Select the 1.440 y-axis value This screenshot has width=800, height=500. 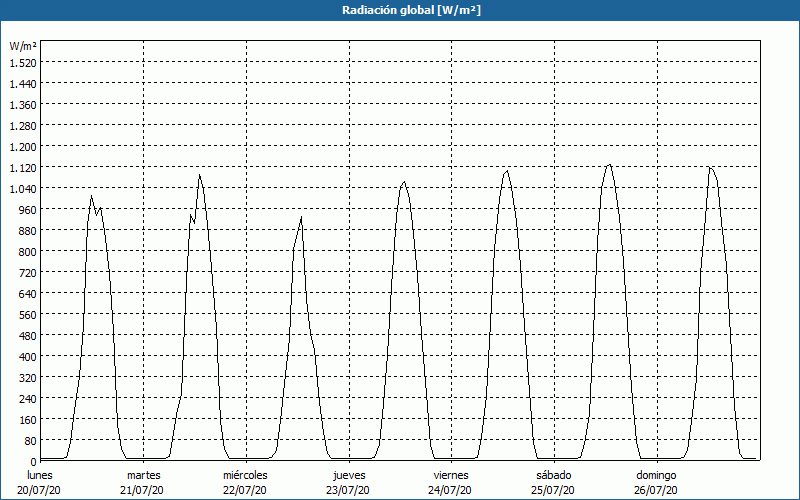[23, 84]
